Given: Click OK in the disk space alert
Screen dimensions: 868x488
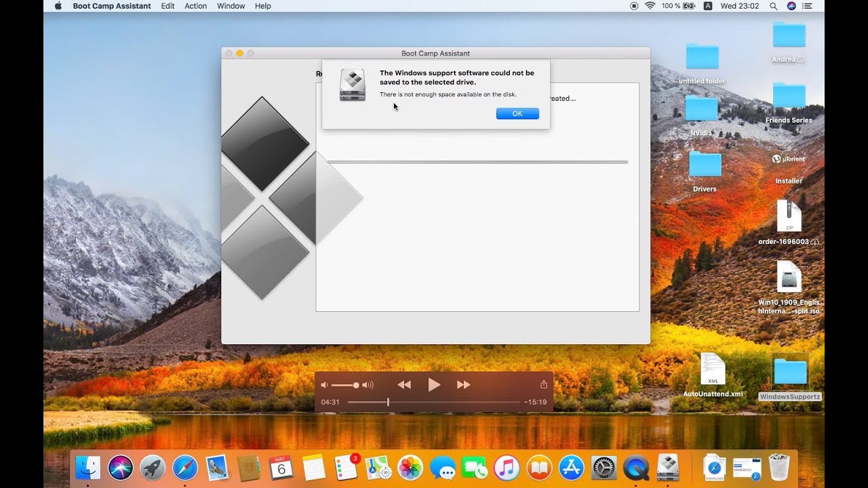Looking at the screenshot, I should tap(517, 114).
